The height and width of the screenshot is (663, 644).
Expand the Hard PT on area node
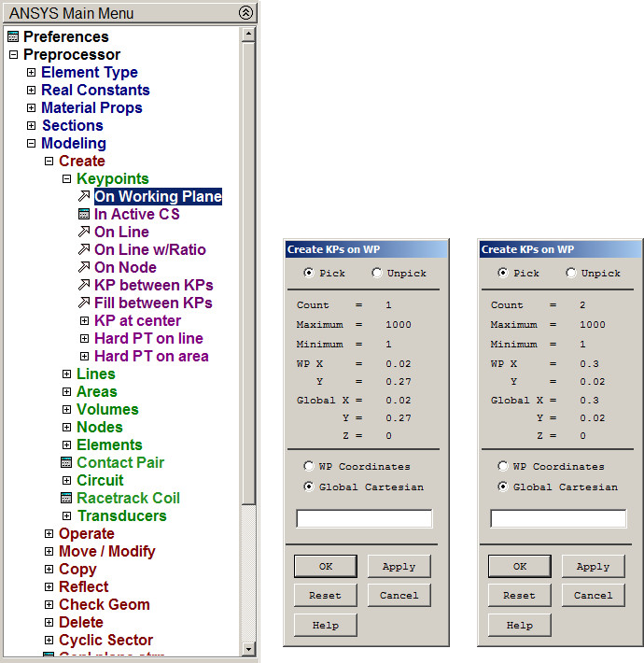tap(85, 356)
